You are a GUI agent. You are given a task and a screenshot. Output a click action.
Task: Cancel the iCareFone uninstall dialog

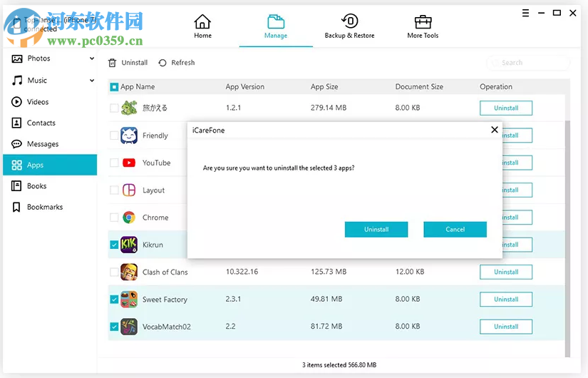point(455,230)
